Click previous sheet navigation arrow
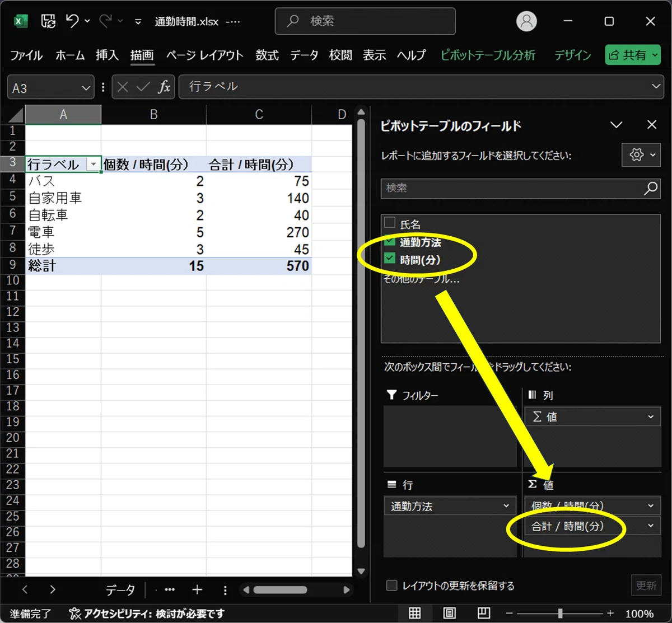The width and height of the screenshot is (672, 623). tap(25, 589)
